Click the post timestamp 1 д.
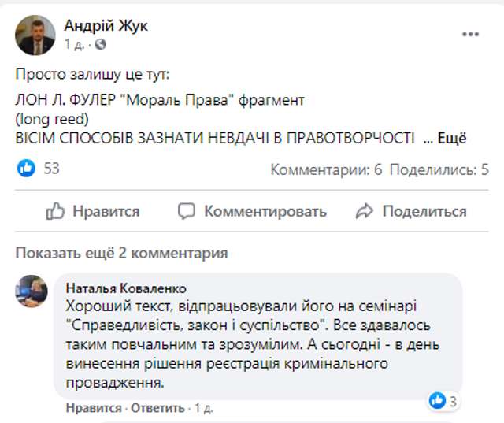The height and width of the screenshot is (423, 504). coord(73,43)
